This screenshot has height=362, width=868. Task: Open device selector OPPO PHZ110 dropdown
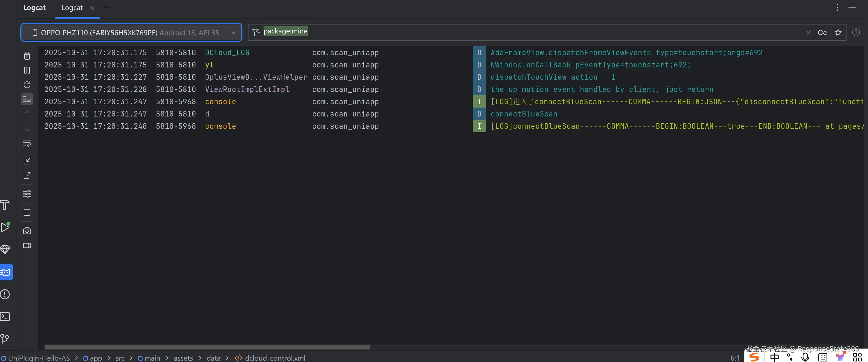[x=131, y=32]
